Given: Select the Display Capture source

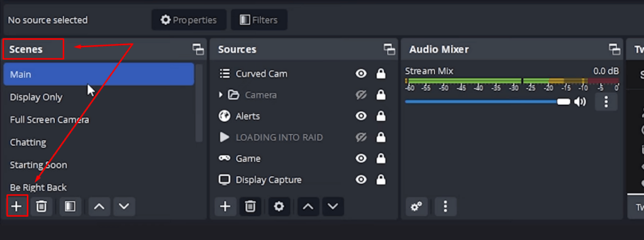Looking at the screenshot, I should coord(303,180).
